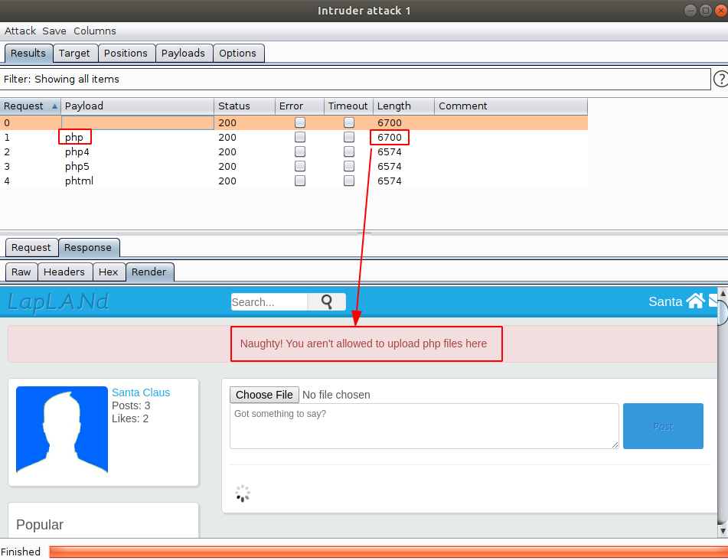Click the attack progress bar
The image size is (728, 560).
[387, 552]
